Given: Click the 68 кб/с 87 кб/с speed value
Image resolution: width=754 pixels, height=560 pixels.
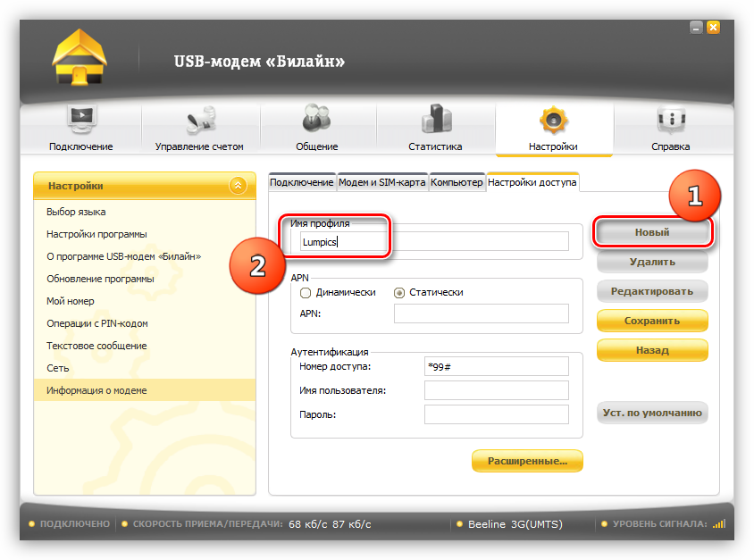Looking at the screenshot, I should pyautogui.click(x=330, y=524).
